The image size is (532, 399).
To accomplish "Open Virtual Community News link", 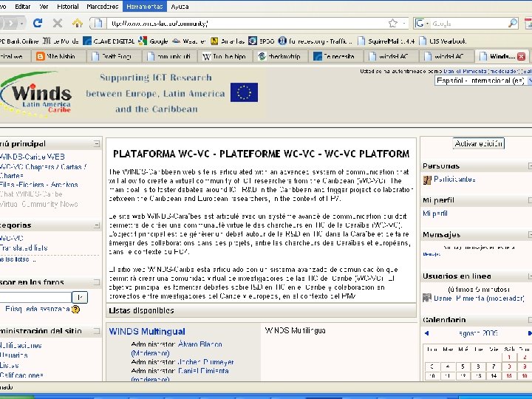I will [39, 204].
